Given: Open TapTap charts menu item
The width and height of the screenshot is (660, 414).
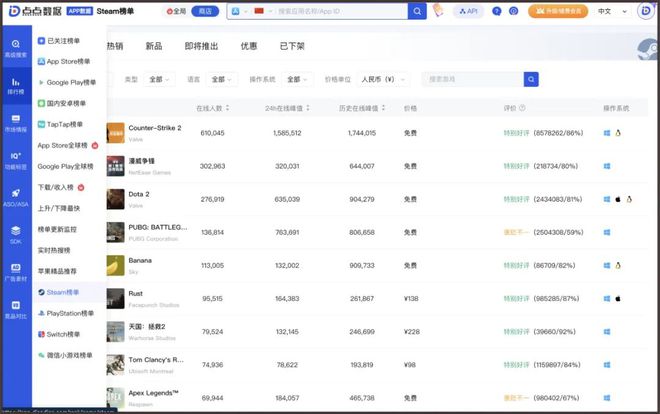Looking at the screenshot, I should [60, 124].
